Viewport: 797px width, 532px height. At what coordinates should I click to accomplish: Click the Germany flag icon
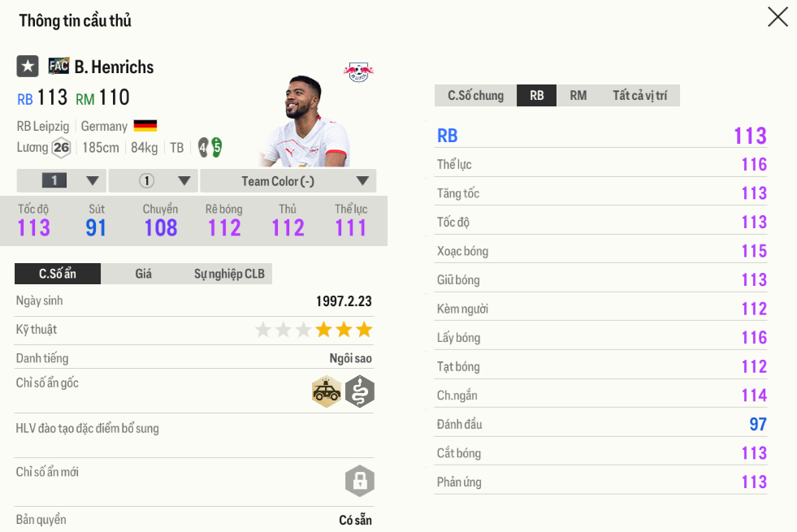click(x=145, y=126)
